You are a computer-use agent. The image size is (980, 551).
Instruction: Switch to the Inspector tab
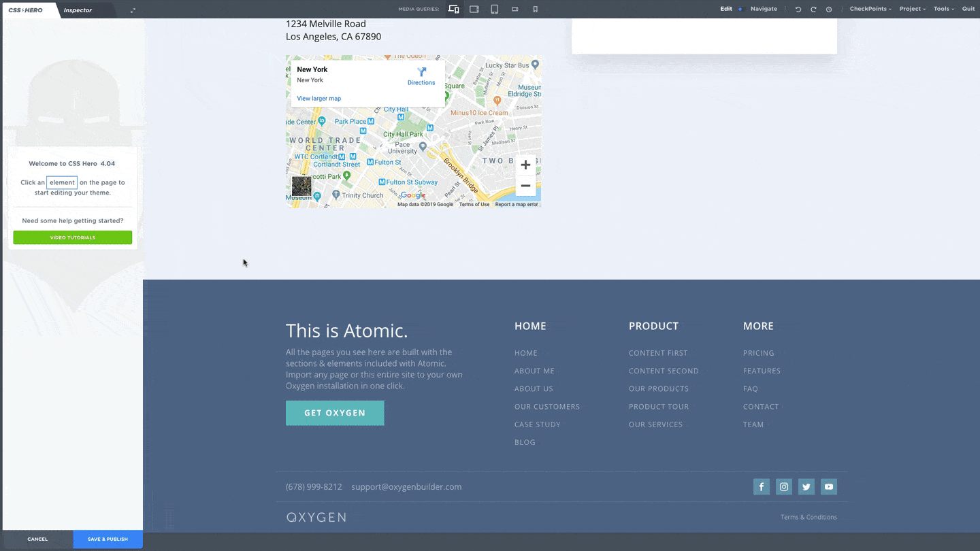[x=78, y=10]
